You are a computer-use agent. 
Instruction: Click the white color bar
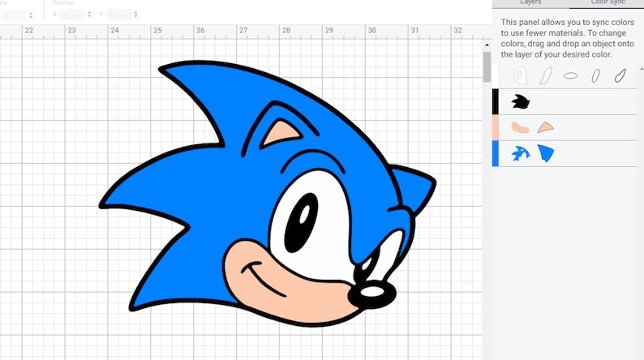click(496, 76)
